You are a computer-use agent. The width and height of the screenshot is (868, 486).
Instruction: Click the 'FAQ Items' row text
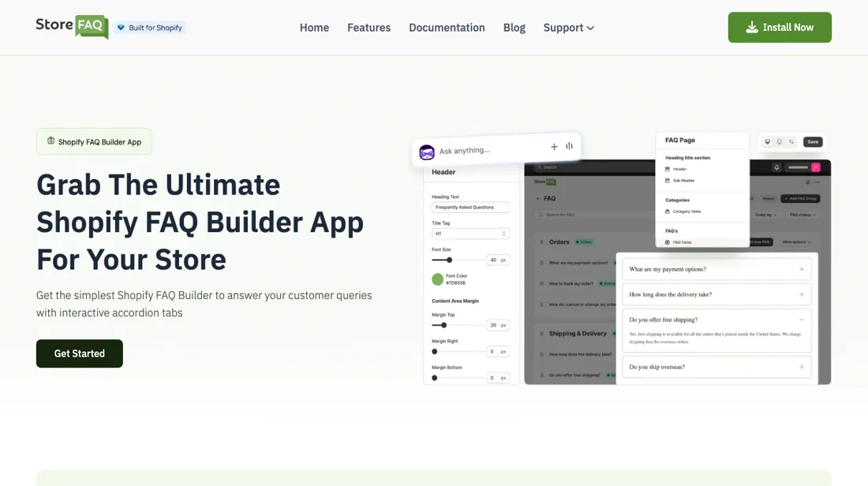[x=682, y=242]
